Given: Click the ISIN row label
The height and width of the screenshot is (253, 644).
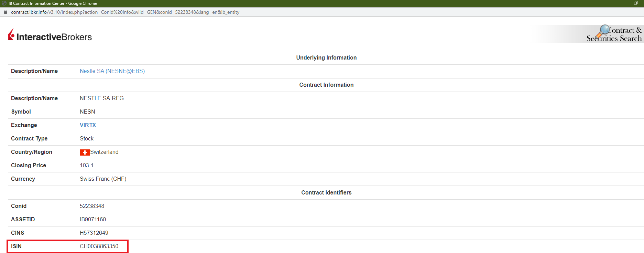Looking at the screenshot, I should click(16, 246).
